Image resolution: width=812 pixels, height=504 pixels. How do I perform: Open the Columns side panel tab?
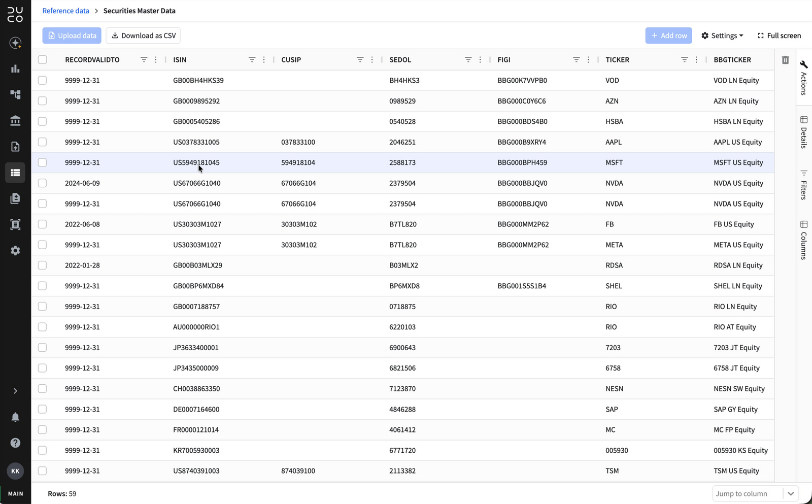(x=804, y=240)
